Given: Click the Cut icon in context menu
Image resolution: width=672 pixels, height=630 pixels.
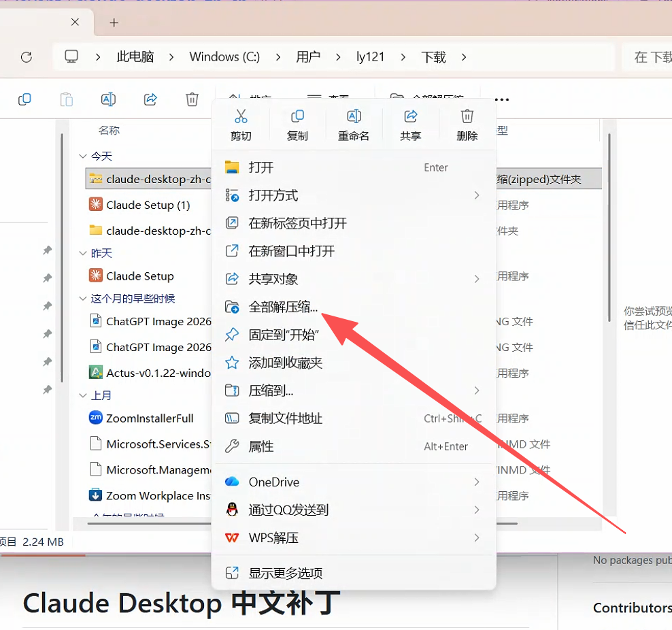Looking at the screenshot, I should click(241, 116).
